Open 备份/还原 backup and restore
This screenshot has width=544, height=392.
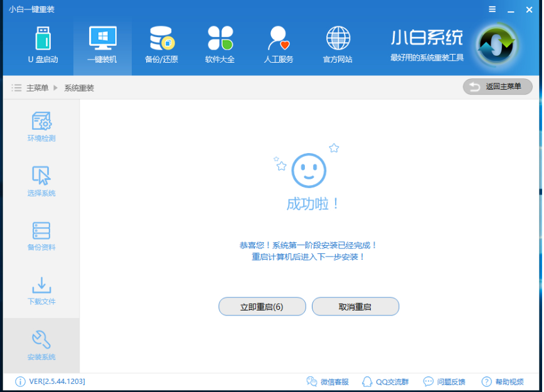[161, 45]
